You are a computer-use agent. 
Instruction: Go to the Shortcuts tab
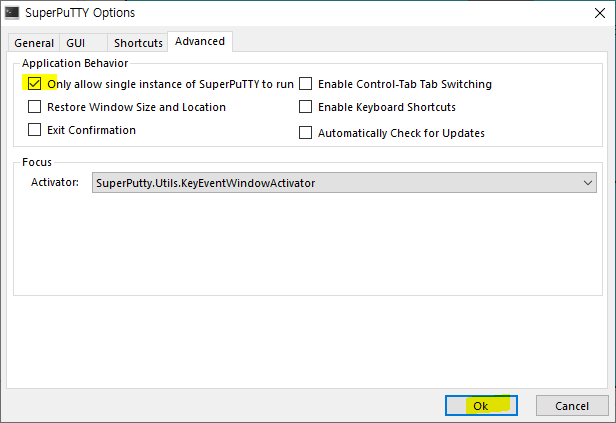pos(138,43)
